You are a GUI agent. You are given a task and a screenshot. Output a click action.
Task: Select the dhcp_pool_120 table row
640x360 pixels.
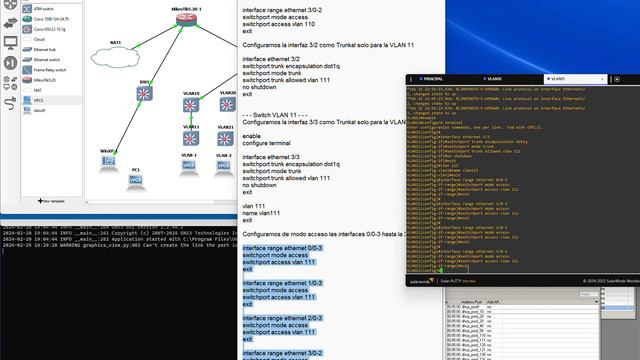point(522,345)
